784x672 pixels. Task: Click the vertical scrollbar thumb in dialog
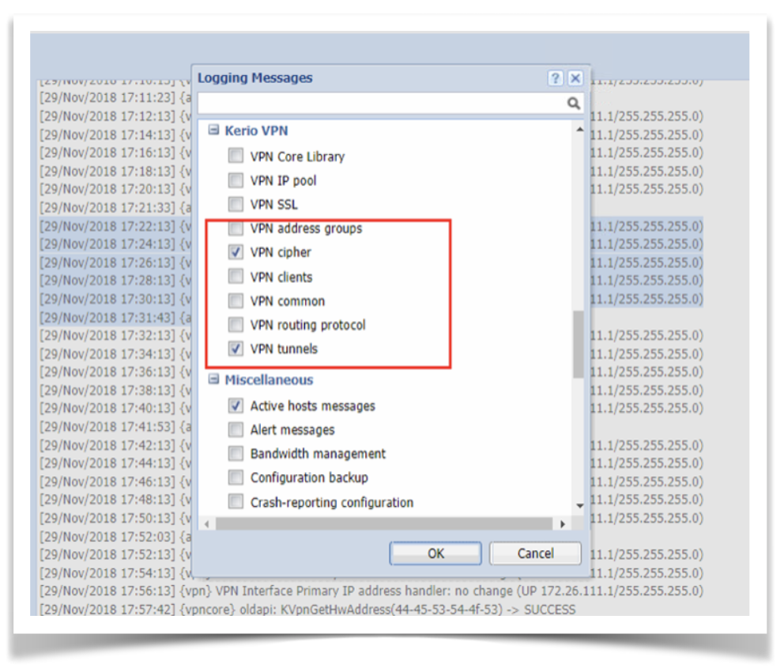pyautogui.click(x=579, y=344)
